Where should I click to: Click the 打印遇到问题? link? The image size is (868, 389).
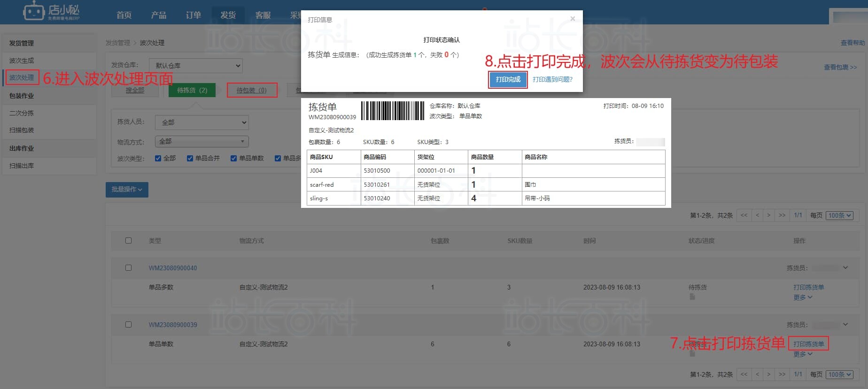click(x=552, y=79)
